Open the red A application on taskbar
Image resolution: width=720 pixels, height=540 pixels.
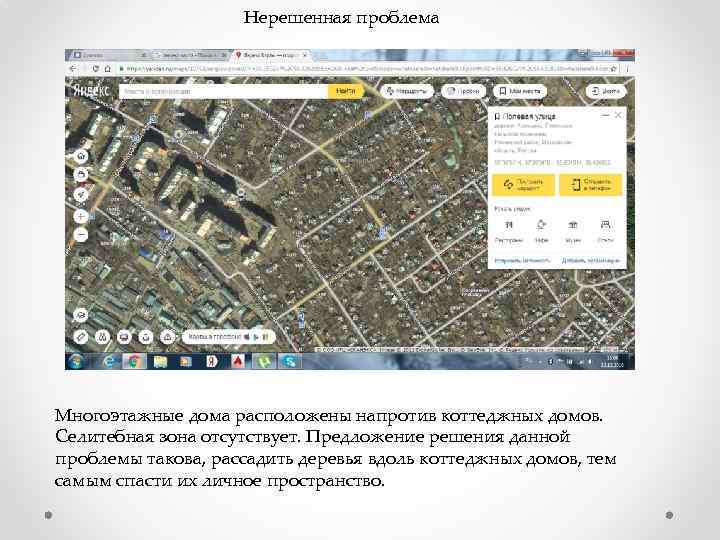pos(237,361)
